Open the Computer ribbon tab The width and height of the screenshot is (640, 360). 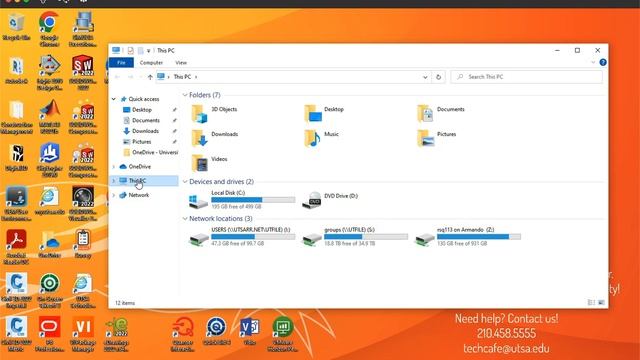coord(151,62)
